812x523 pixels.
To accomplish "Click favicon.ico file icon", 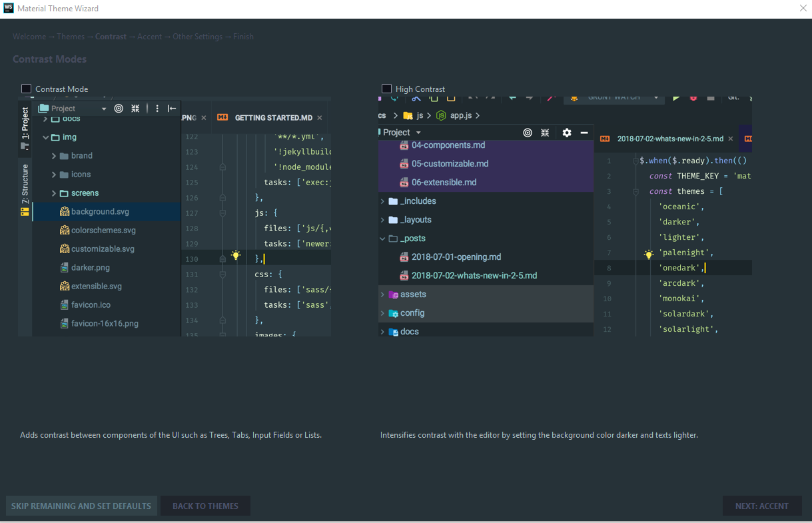I will coord(65,304).
